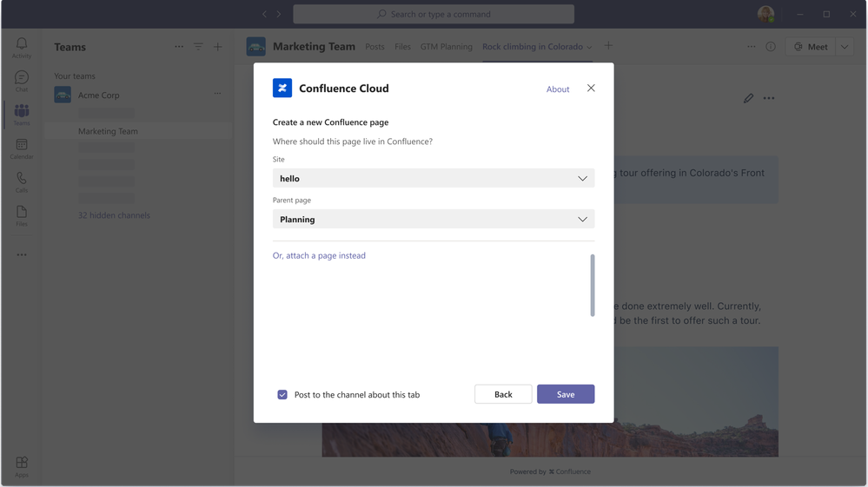This screenshot has height=487, width=868.
Task: Click the join or create team plus icon
Action: coord(218,47)
